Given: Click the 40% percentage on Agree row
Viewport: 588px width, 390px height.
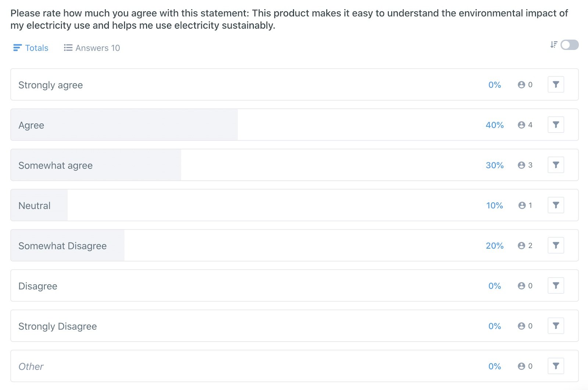Looking at the screenshot, I should 495,125.
